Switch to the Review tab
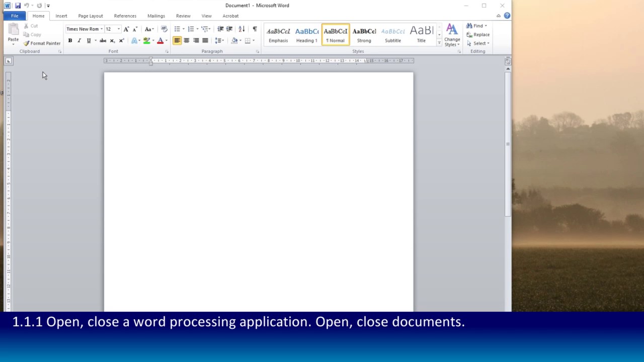This screenshot has height=362, width=644. (183, 16)
